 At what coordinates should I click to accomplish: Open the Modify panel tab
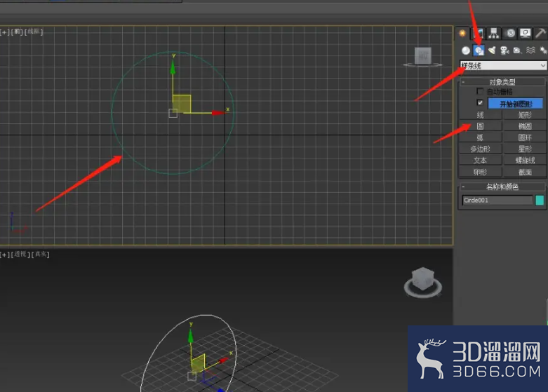point(479,34)
